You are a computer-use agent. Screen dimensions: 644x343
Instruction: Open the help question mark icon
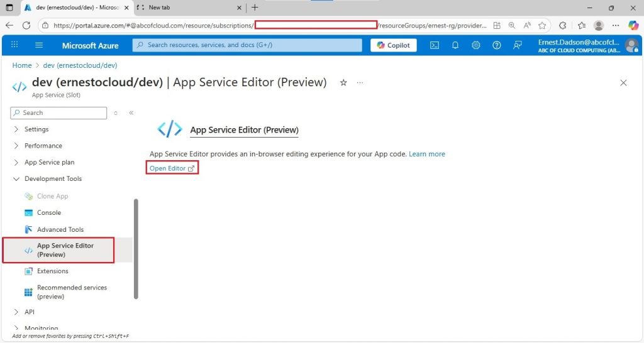click(497, 45)
